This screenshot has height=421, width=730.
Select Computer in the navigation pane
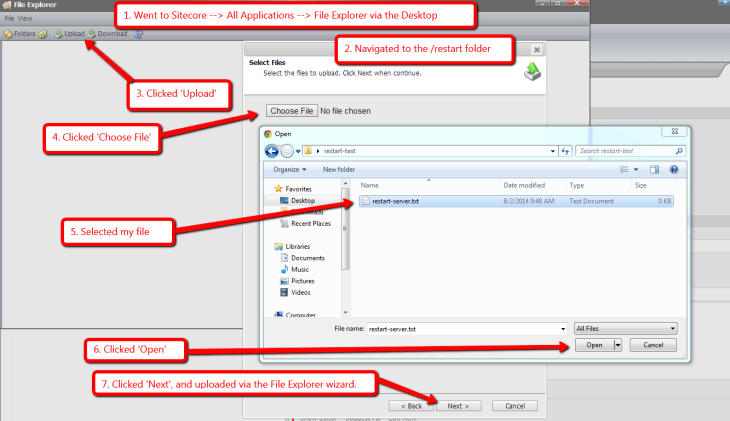tap(300, 315)
